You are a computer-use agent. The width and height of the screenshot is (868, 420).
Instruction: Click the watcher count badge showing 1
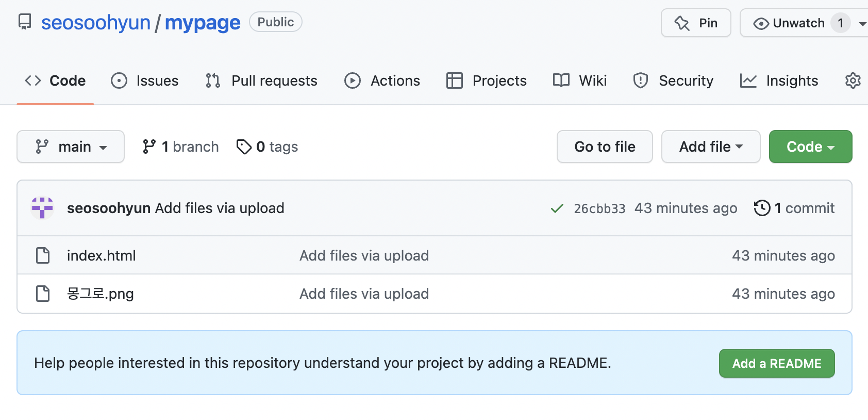(x=840, y=23)
